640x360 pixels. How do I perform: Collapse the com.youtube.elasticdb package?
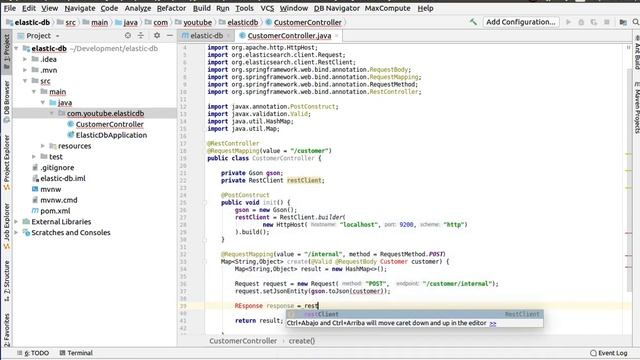52,113
